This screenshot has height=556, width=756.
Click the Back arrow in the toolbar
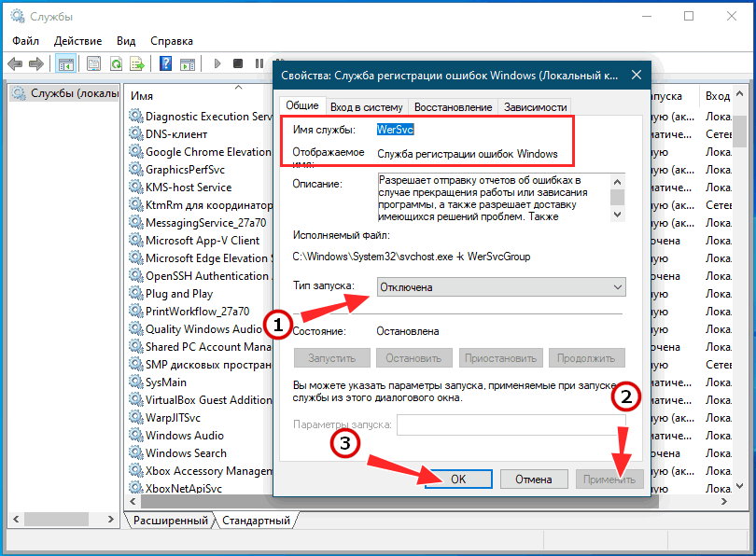(x=15, y=64)
